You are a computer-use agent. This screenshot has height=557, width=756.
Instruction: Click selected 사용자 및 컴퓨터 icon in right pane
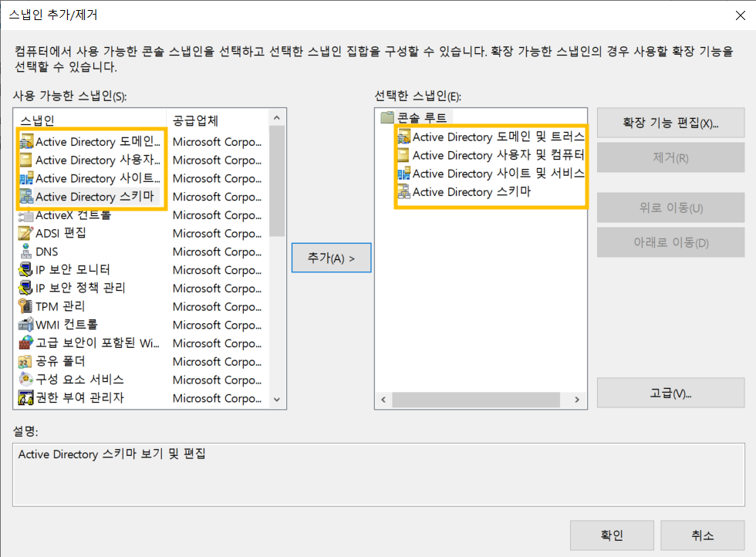403,155
